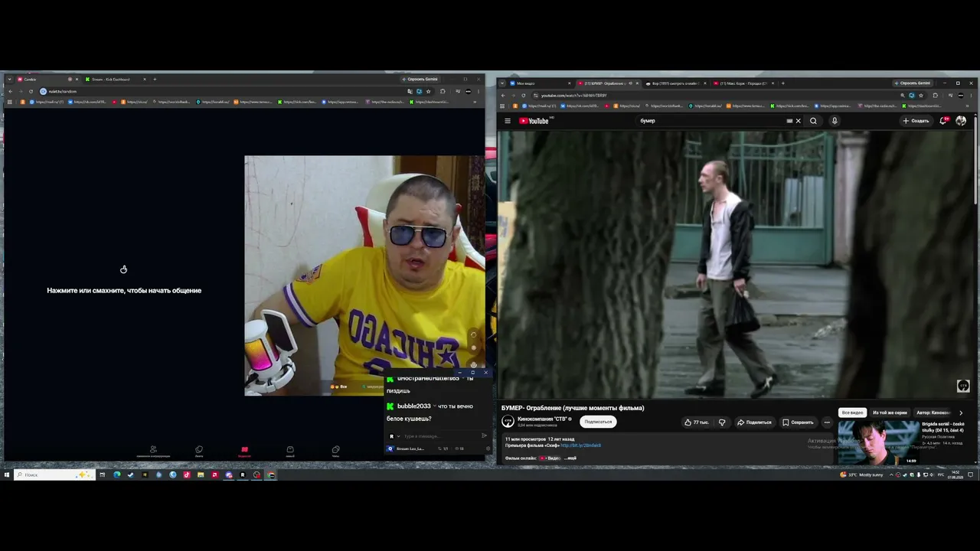Open the Кинокомпания "СТВ" channel name
Screen dimensions: 980x551
543,419
